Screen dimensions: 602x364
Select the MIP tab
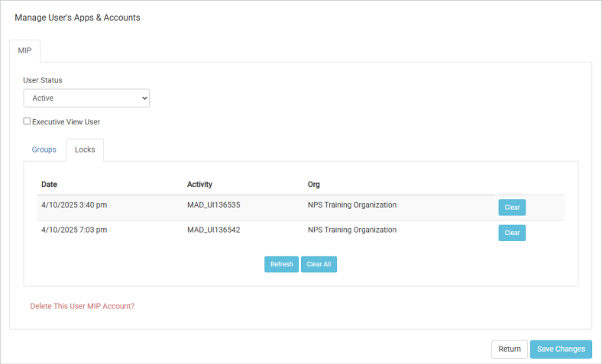pos(24,50)
